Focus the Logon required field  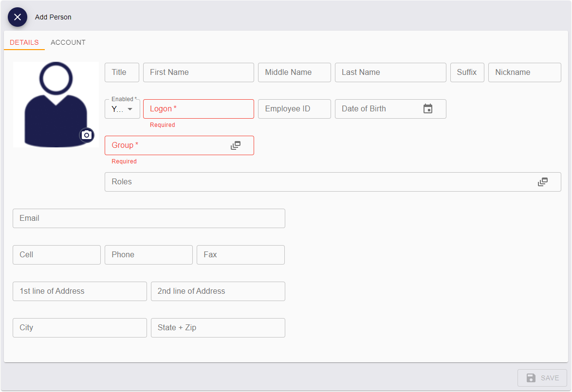[x=199, y=109]
